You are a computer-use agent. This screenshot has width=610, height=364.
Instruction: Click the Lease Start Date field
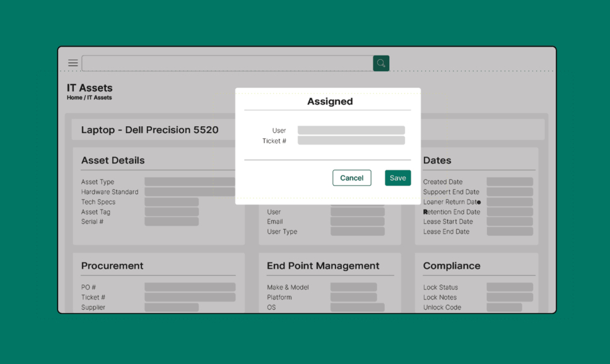[x=510, y=222]
